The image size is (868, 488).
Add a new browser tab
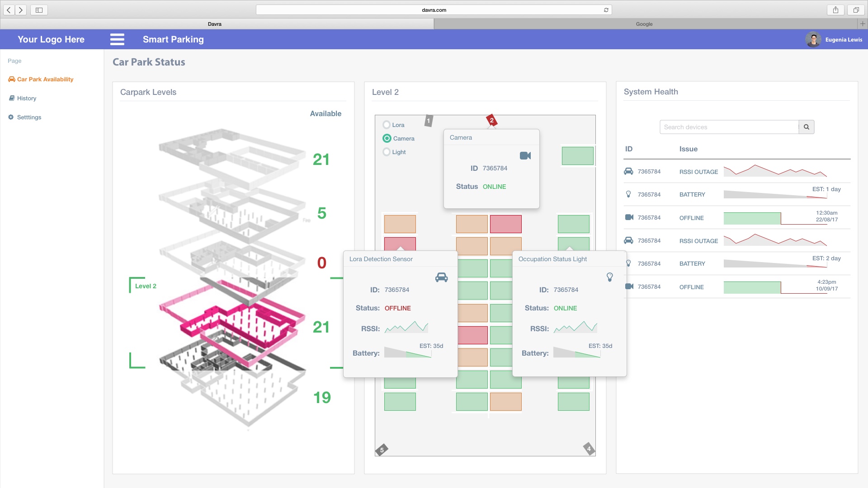(x=862, y=23)
